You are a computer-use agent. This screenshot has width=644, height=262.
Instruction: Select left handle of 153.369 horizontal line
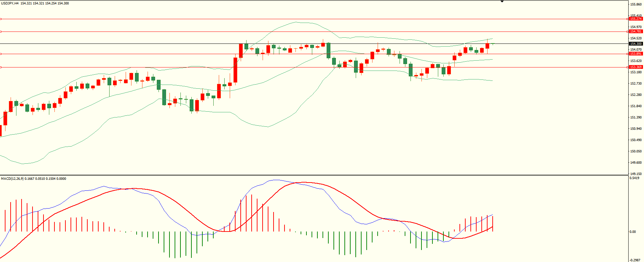click(x=1, y=67)
